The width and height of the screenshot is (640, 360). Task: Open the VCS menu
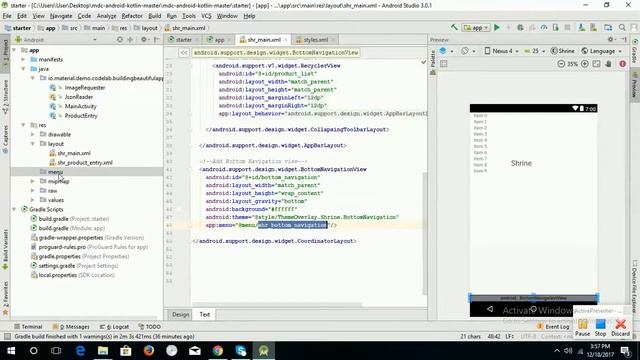206,16
